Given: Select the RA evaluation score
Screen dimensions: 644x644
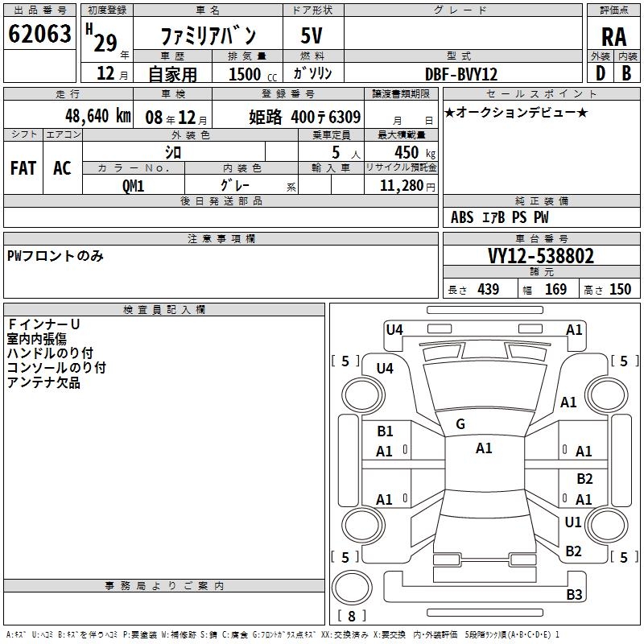Looking at the screenshot, I should point(613,37).
